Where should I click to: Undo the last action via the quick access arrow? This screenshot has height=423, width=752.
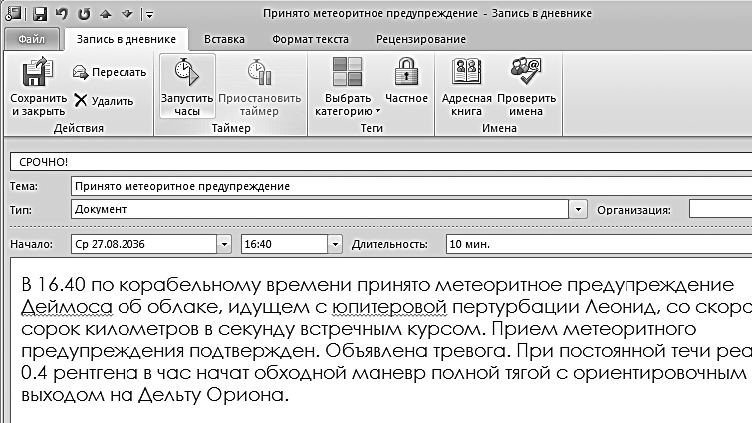(62, 13)
